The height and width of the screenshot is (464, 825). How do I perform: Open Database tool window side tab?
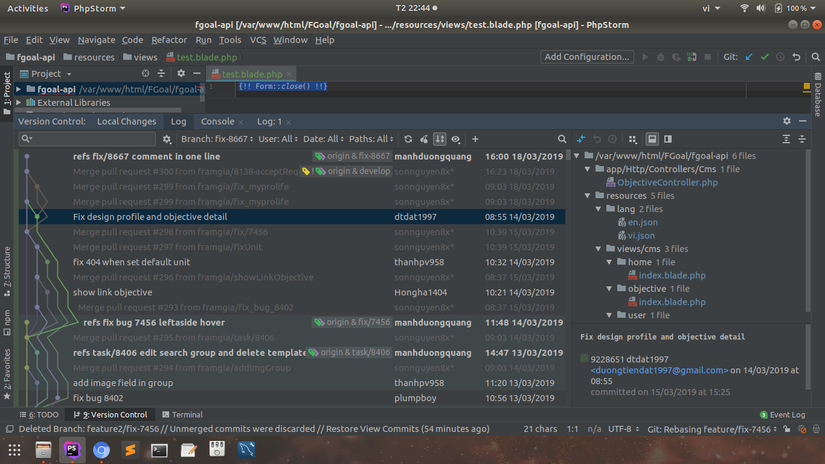coord(818,95)
